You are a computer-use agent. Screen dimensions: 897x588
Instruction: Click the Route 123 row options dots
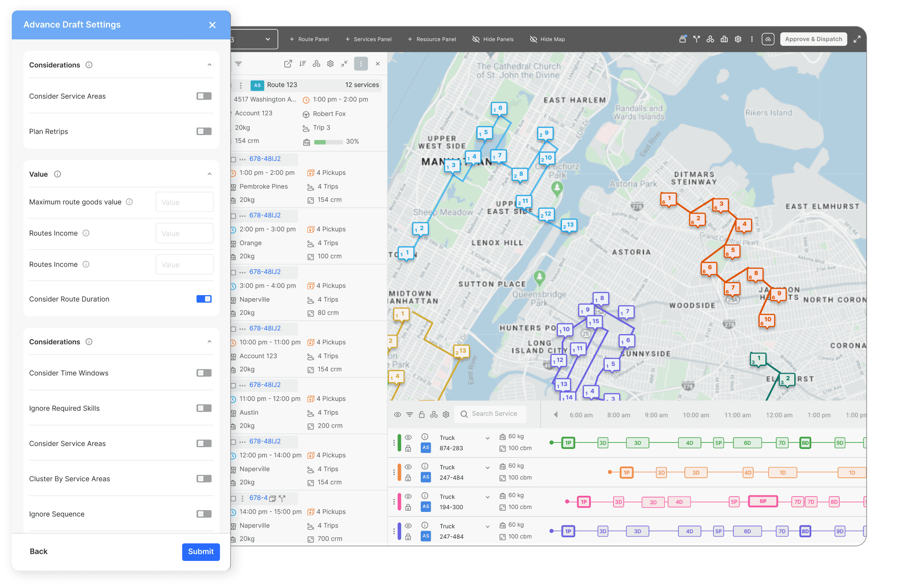(241, 85)
